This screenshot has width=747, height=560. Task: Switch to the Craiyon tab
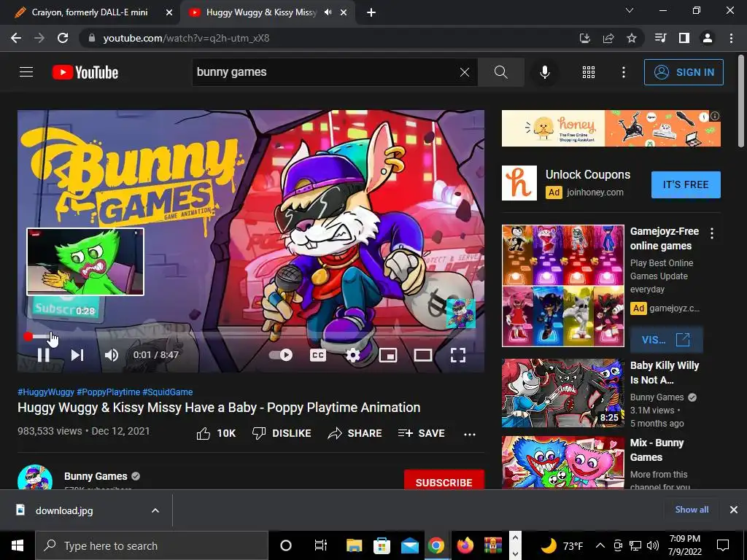90,12
